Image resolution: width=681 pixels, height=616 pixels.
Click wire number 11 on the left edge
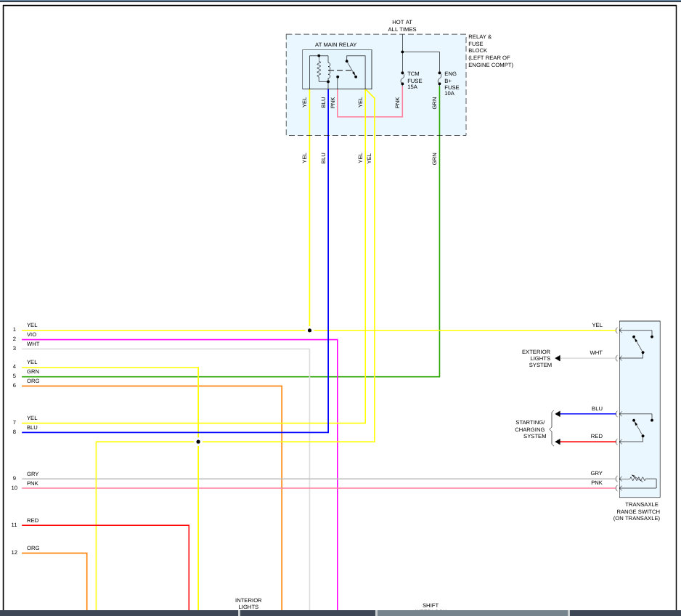click(x=15, y=524)
